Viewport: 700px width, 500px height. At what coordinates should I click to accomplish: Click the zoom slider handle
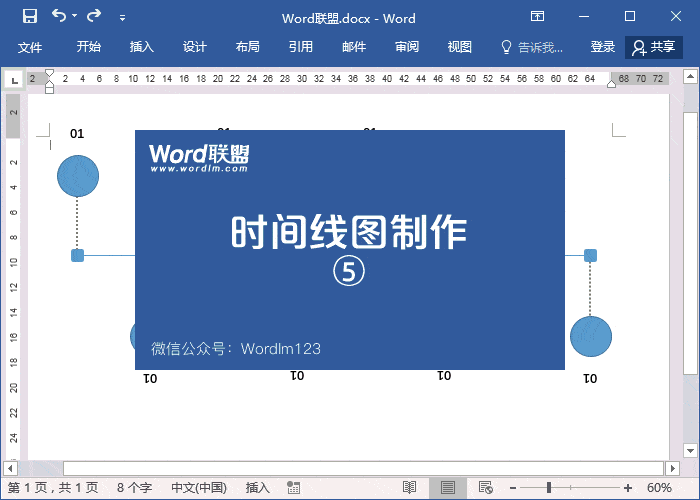click(x=549, y=488)
